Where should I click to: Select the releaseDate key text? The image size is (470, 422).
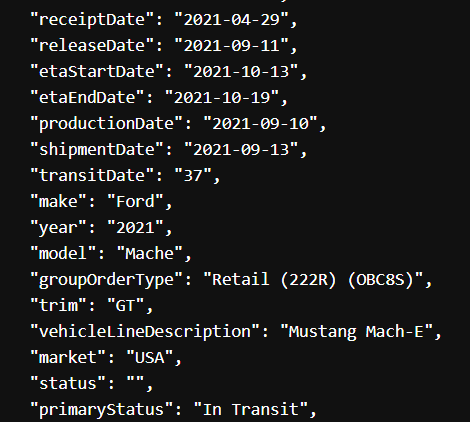click(x=92, y=46)
